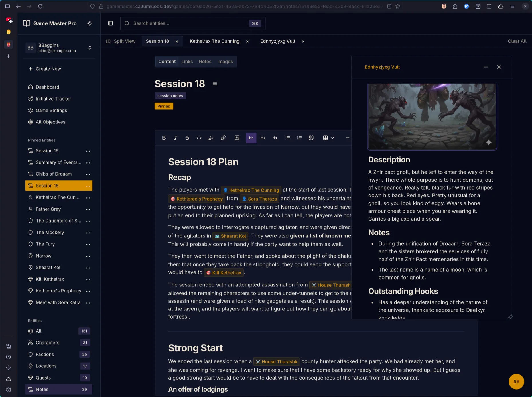Screen dimensions: 532x397
Task: Open options menu beside Session 18 title
Action: [215, 84]
